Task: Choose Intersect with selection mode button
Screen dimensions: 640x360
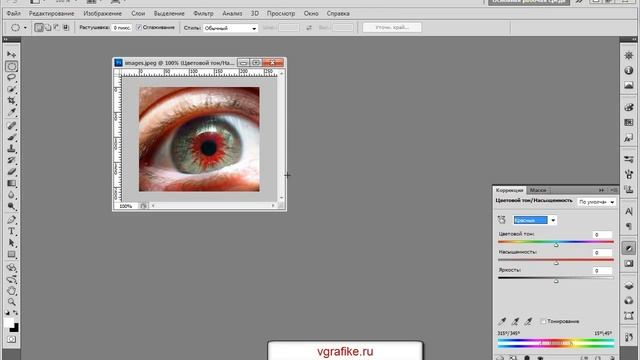Action: click(x=66, y=28)
